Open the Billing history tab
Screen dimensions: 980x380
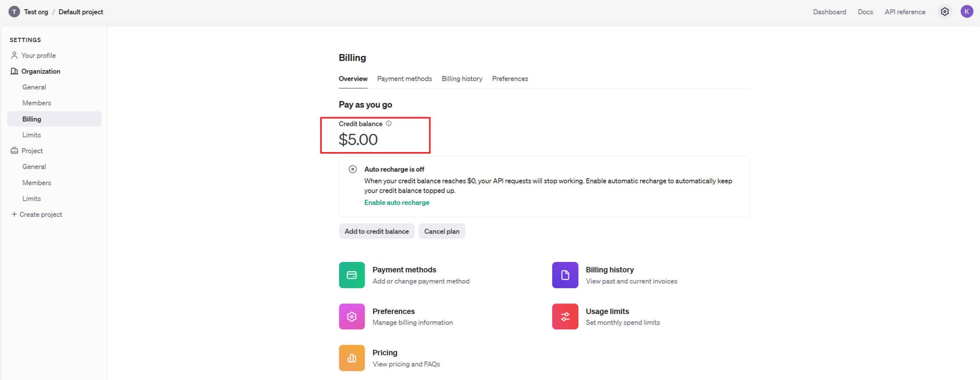pos(462,79)
